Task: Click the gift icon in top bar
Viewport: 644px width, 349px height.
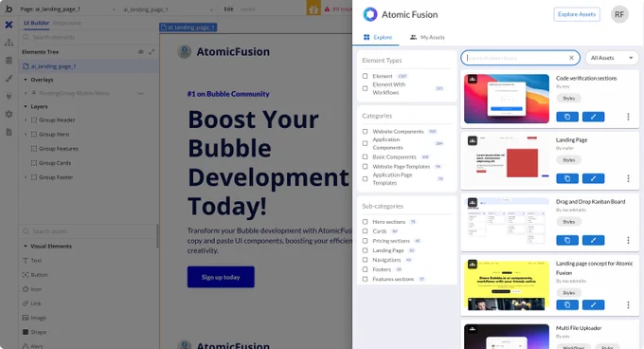Action: point(313,9)
